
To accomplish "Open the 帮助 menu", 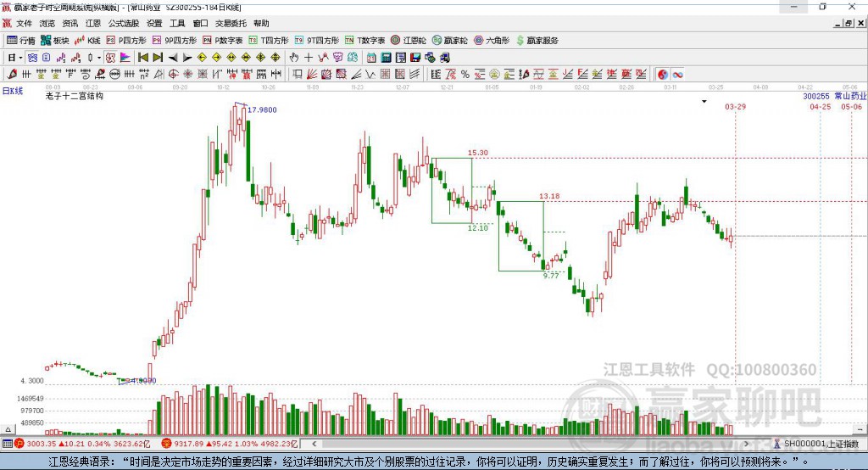I will click(x=261, y=23).
